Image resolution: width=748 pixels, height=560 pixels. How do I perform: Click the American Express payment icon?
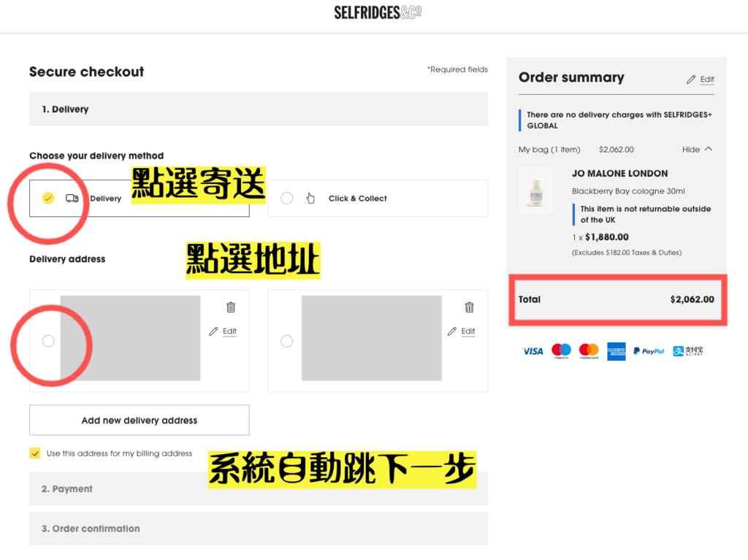point(617,351)
